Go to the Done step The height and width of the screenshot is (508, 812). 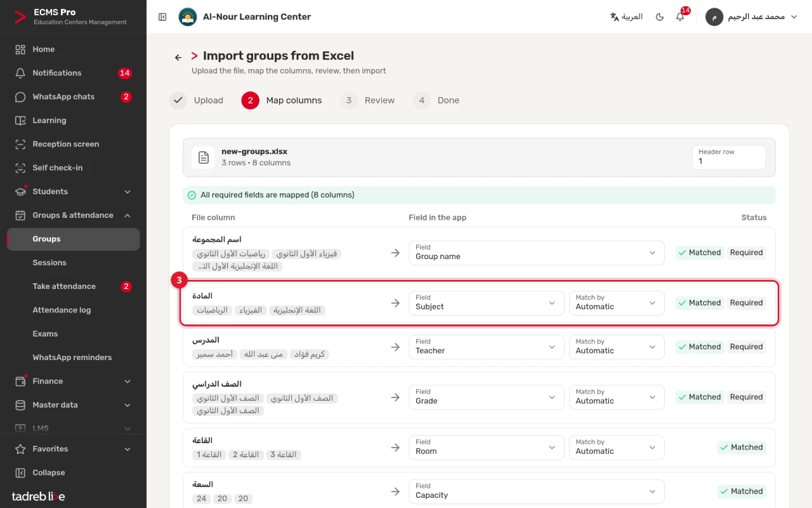436,100
